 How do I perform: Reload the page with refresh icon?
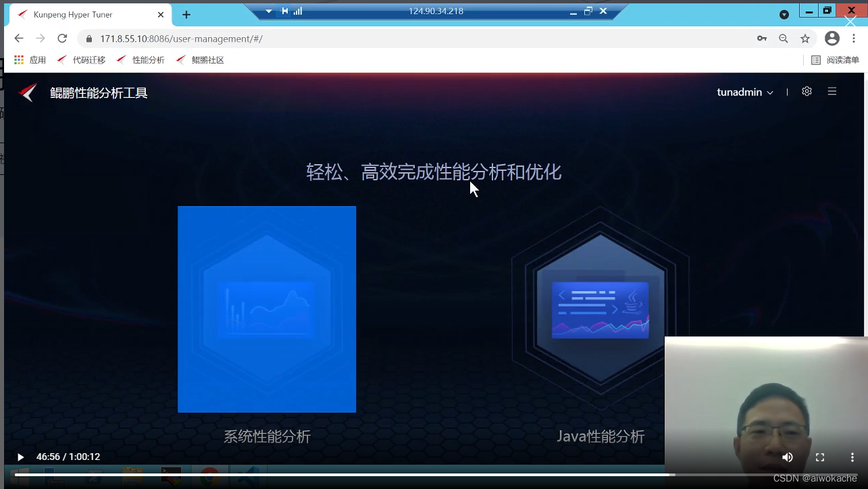62,38
